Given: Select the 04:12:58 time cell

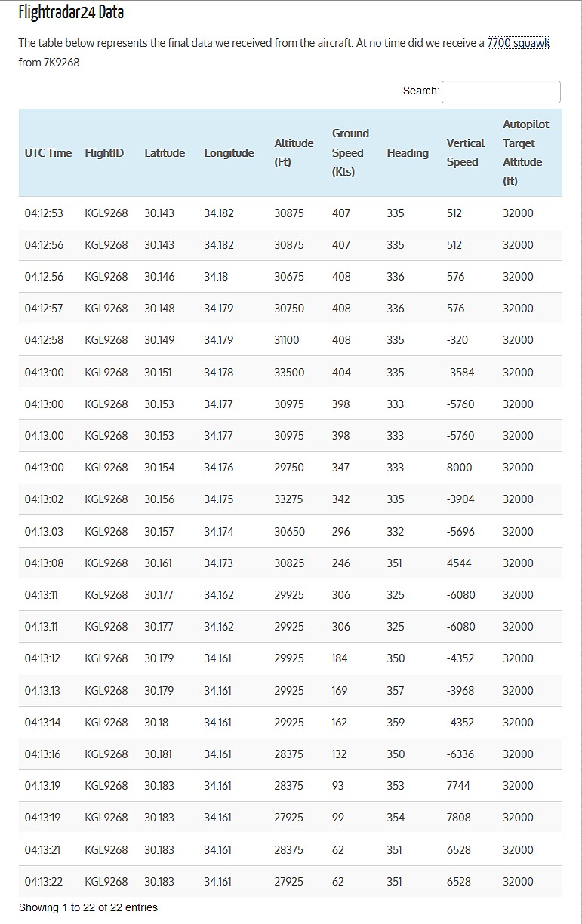Looking at the screenshot, I should pyautogui.click(x=44, y=340).
